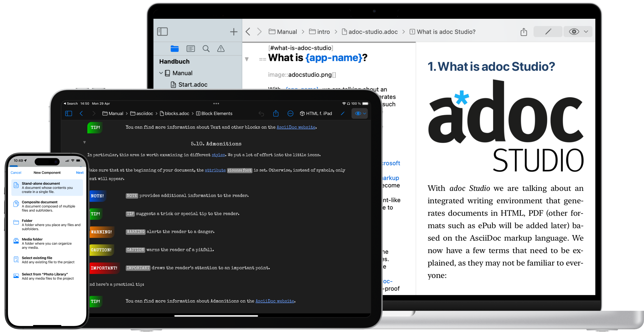Open the search tab in Mac sidebar
Screen dimensions: 644x334
tap(206, 49)
